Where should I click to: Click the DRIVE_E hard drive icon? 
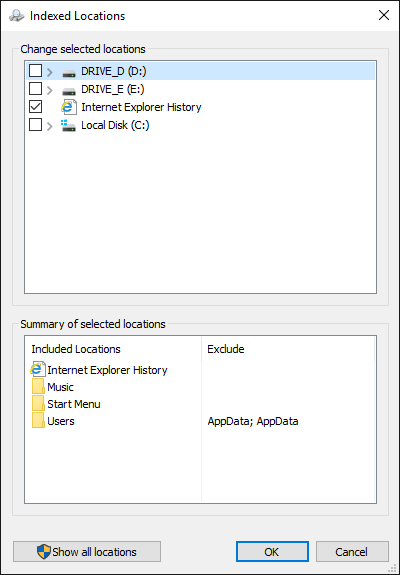69,91
